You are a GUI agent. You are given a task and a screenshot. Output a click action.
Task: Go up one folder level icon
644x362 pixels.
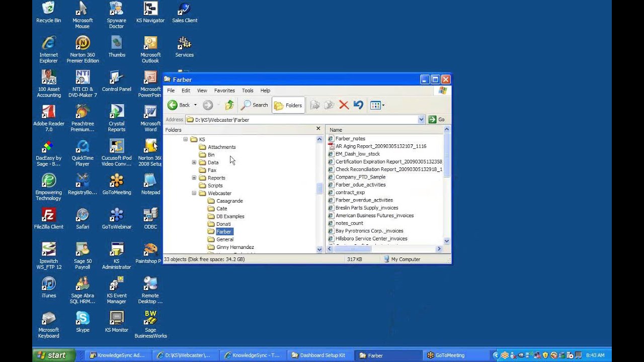[229, 105]
